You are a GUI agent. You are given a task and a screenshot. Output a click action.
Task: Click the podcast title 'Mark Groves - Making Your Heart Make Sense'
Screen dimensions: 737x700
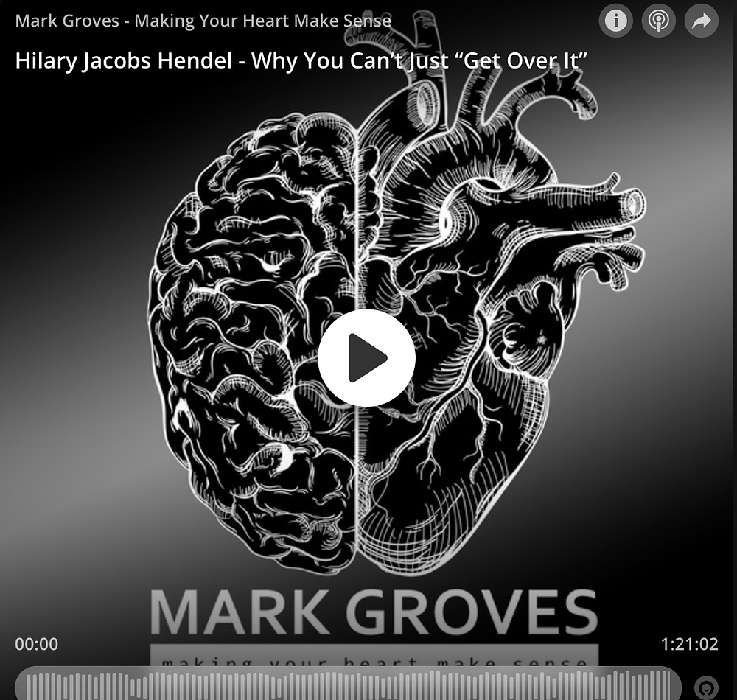coord(203,21)
